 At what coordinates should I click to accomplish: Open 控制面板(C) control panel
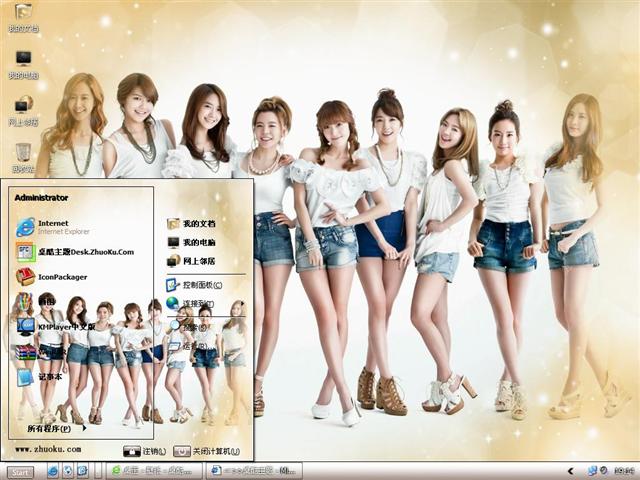[x=194, y=285]
